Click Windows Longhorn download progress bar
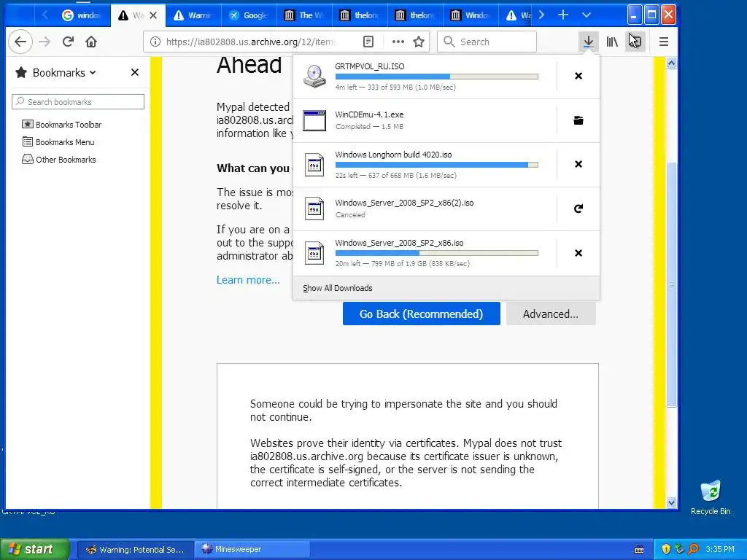747x560 pixels. 437,165
